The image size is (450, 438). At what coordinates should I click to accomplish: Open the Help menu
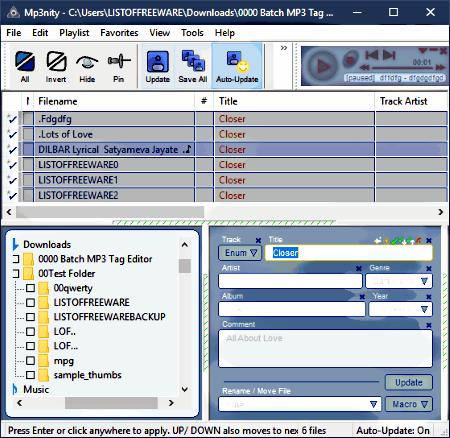[225, 33]
